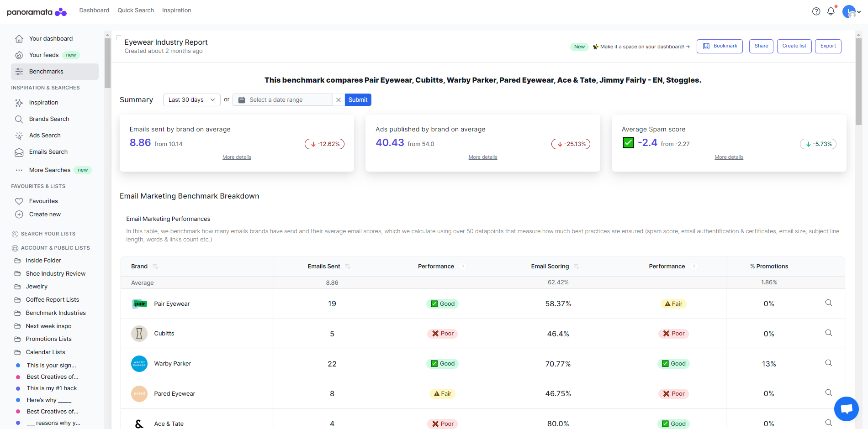Go to the Dashboard top nav item

(x=94, y=10)
